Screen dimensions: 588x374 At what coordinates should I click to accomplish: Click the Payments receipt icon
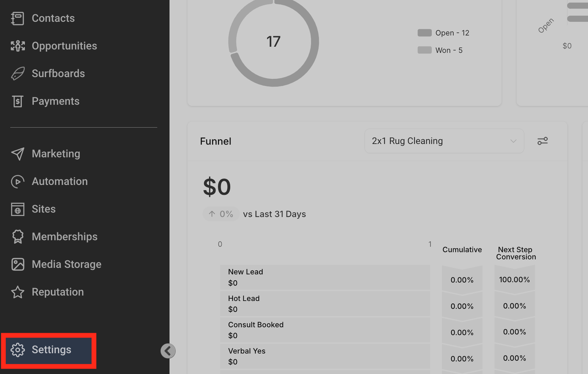17,101
